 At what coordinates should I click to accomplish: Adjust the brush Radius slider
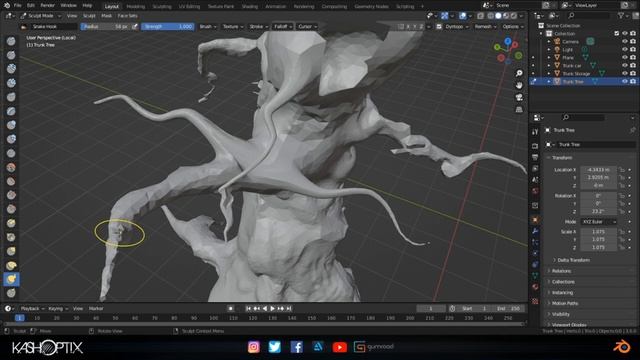(x=105, y=27)
